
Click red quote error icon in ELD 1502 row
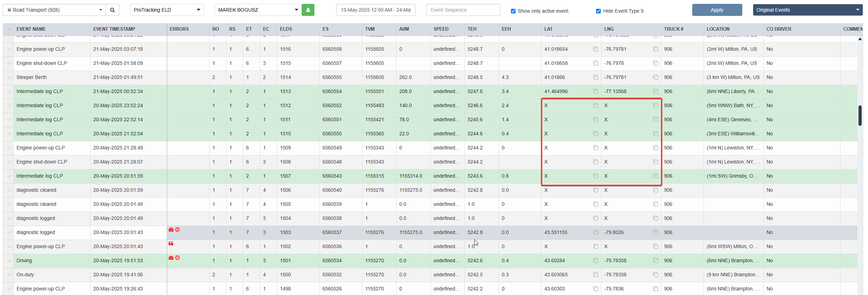pyautogui.click(x=171, y=244)
